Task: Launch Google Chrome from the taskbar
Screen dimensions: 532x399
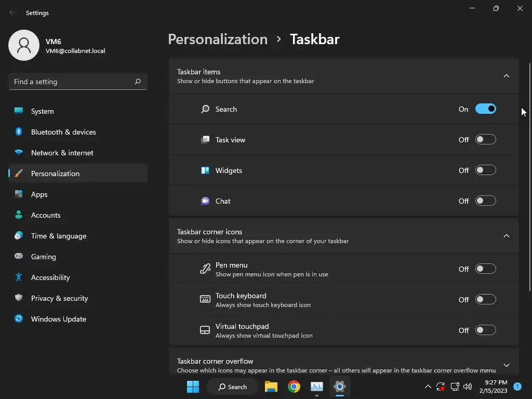Action: tap(294, 387)
